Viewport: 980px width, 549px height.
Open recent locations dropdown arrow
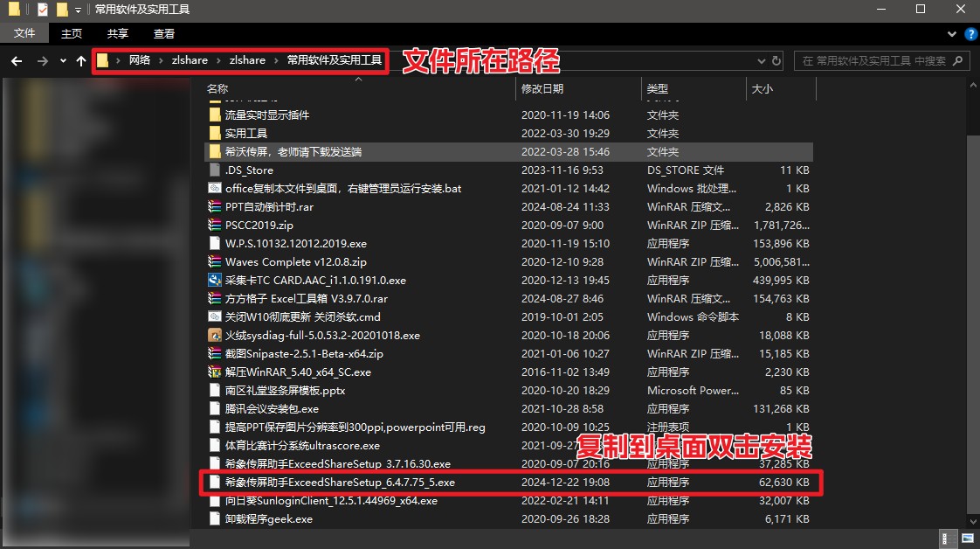coord(63,60)
